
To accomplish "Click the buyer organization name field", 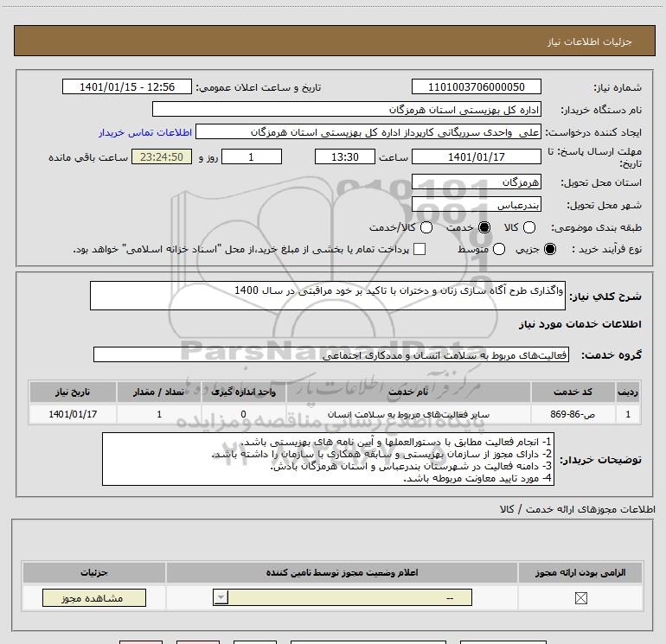I will tap(347, 110).
